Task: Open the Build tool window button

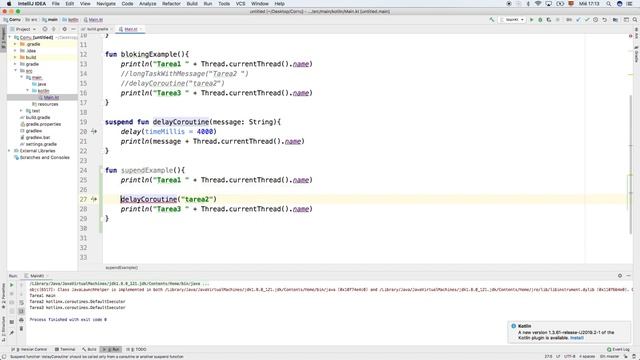Action: pos(89,349)
